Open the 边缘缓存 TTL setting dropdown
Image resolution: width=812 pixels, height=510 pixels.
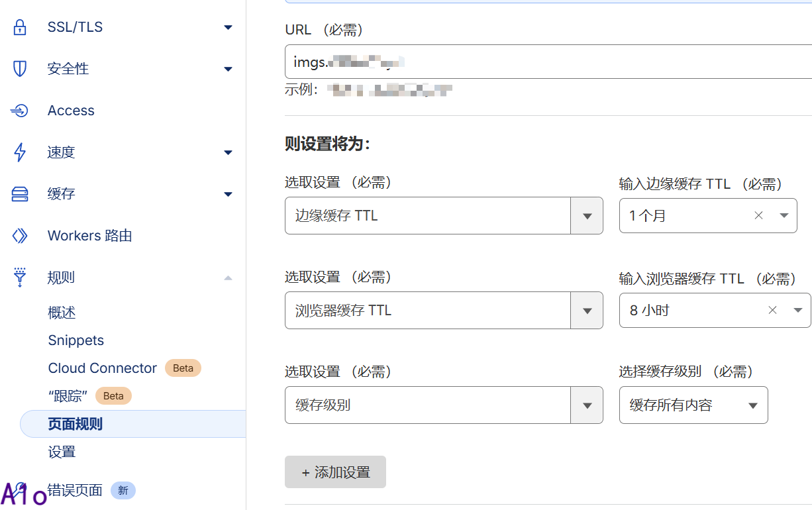(x=586, y=215)
